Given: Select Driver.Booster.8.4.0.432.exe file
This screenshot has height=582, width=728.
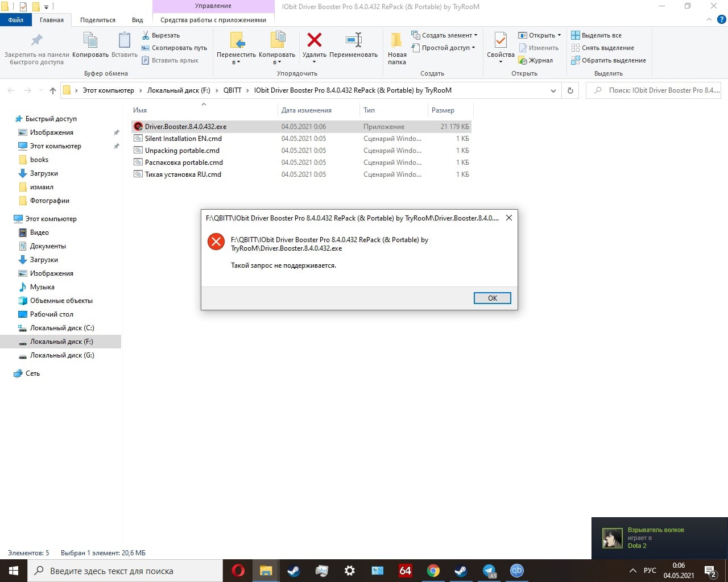Looking at the screenshot, I should pos(301,126).
